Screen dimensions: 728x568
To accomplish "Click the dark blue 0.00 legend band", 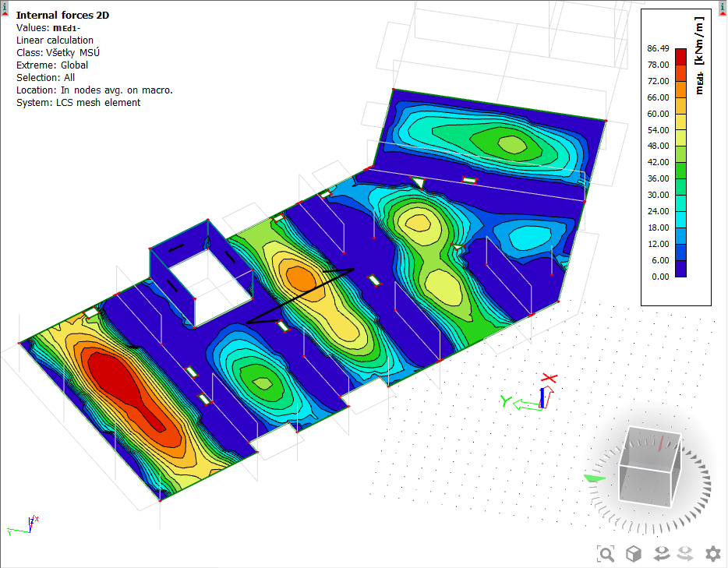I will tap(680, 269).
